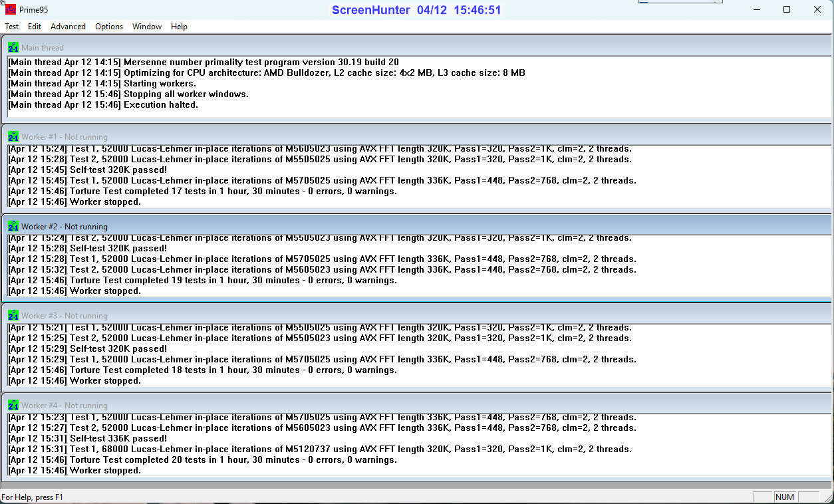834x504 pixels.
Task: Activate the Worker #3 - Not running title bar
Action: coord(417,315)
